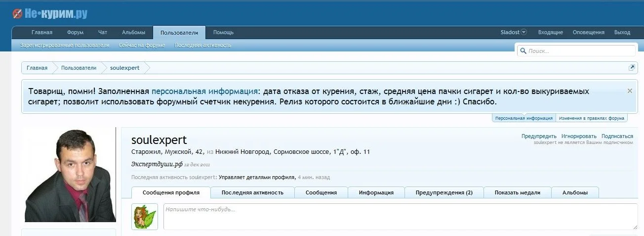The height and width of the screenshot is (236, 644).
Task: Switch to Последняя активность profile tab
Action: pos(252,192)
